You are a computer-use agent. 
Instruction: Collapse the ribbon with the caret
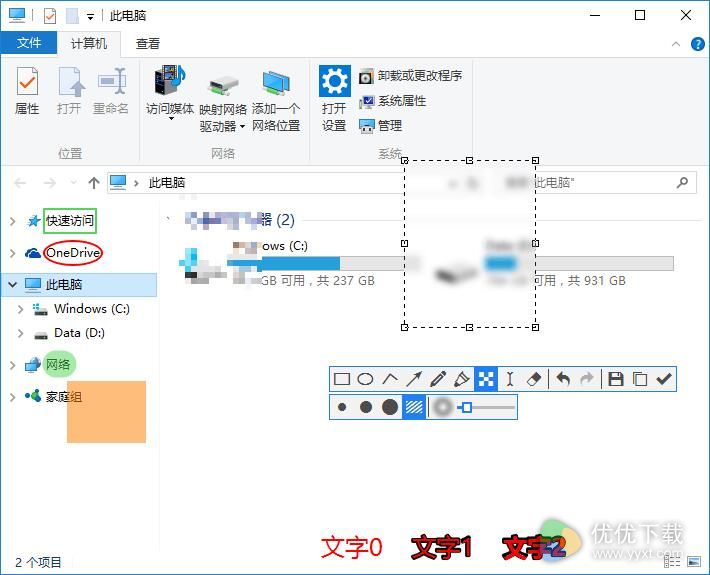pyautogui.click(x=676, y=44)
